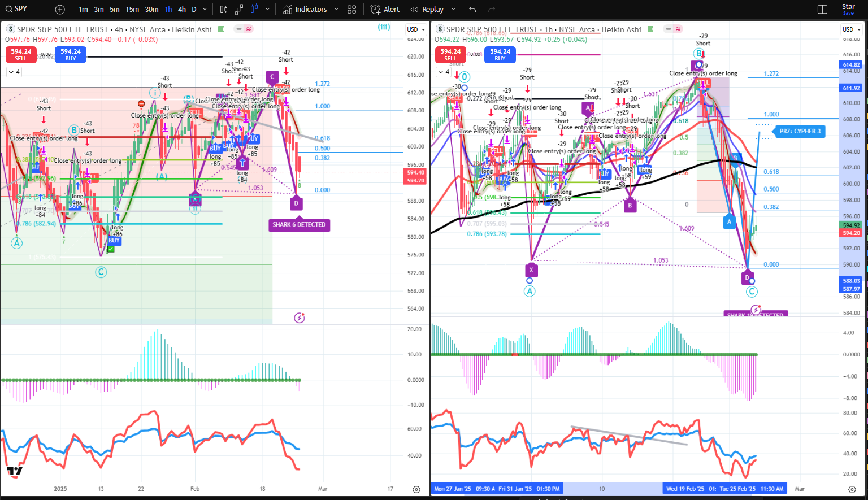Open the SPY symbol search

(16, 9)
